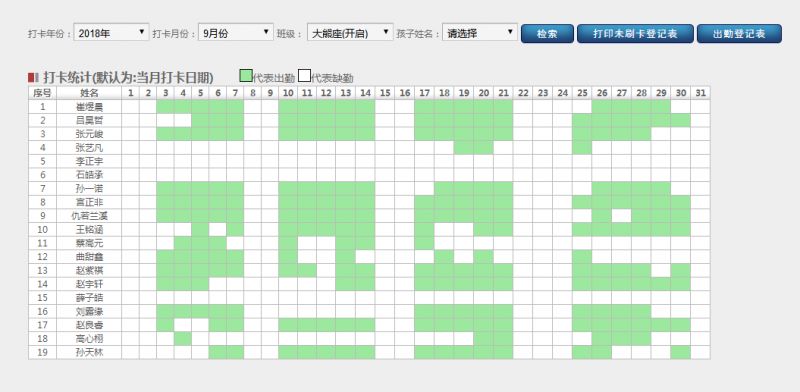This screenshot has height=392, width=800.
Task: Click the name 赵紫祺 in row 13
Action: click(x=89, y=271)
